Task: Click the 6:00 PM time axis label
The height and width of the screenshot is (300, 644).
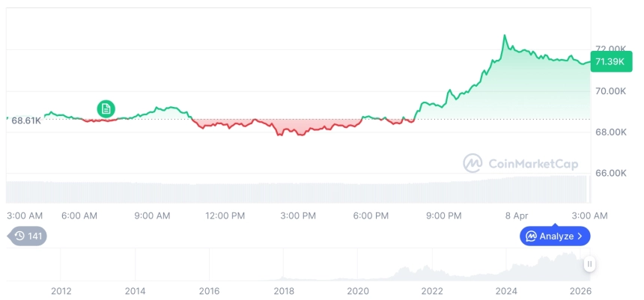Action: tap(371, 216)
